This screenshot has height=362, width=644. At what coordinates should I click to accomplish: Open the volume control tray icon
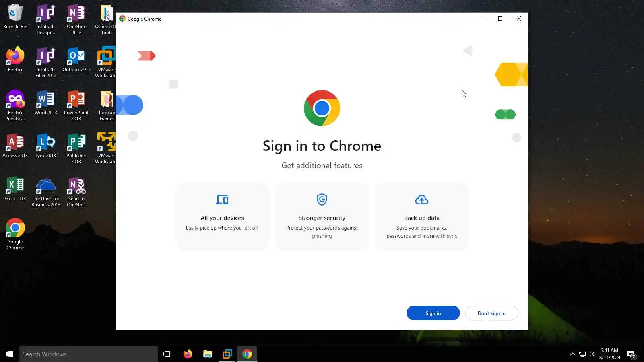point(591,354)
